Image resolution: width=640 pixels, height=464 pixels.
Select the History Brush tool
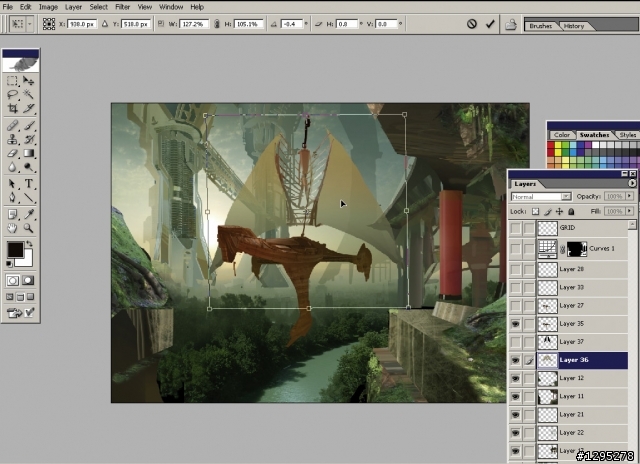pyautogui.click(x=28, y=140)
